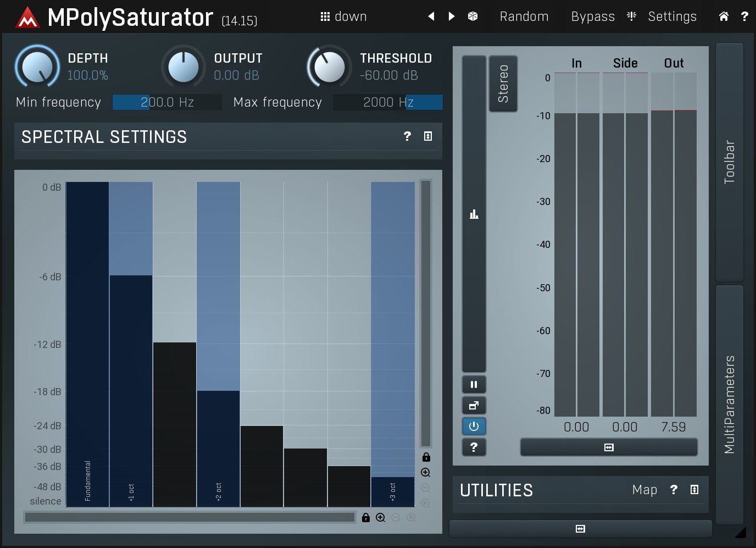Click the Stereo channel mode button
The width and height of the screenshot is (756, 548).
point(503,84)
